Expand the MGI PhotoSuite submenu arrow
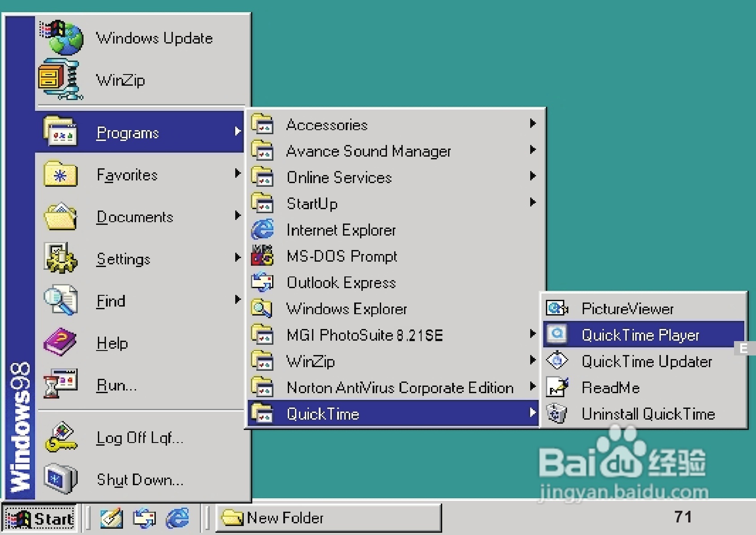 pyautogui.click(x=533, y=333)
